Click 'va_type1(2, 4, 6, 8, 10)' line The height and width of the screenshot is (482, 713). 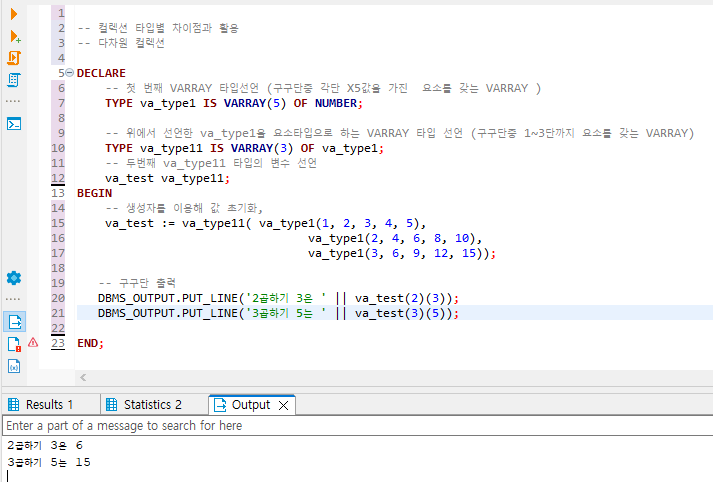[x=394, y=238]
